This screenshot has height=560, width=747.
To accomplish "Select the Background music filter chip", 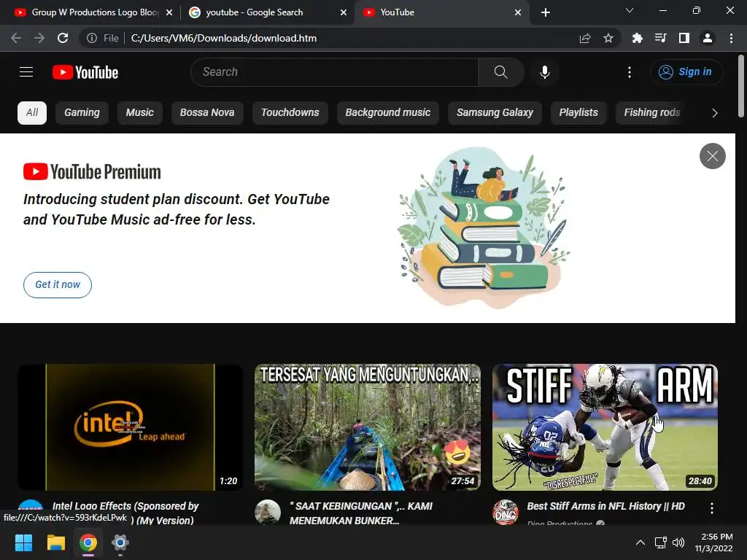I will pos(388,113).
